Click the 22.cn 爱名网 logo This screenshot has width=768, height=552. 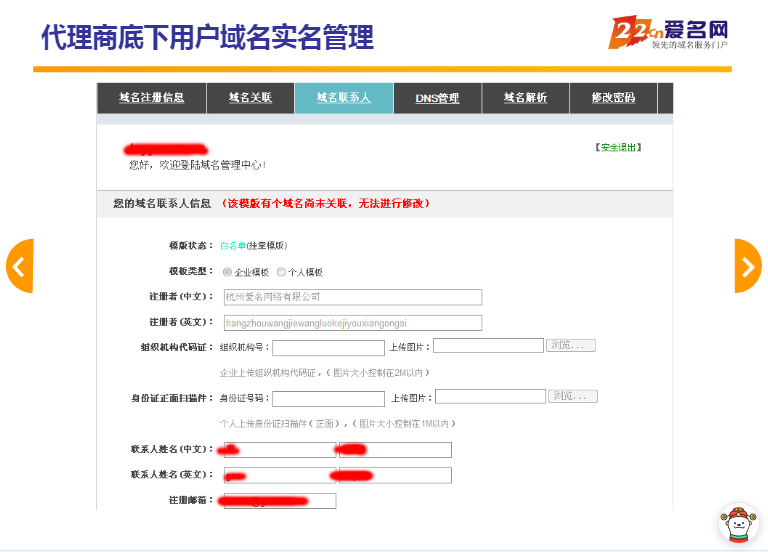point(668,33)
